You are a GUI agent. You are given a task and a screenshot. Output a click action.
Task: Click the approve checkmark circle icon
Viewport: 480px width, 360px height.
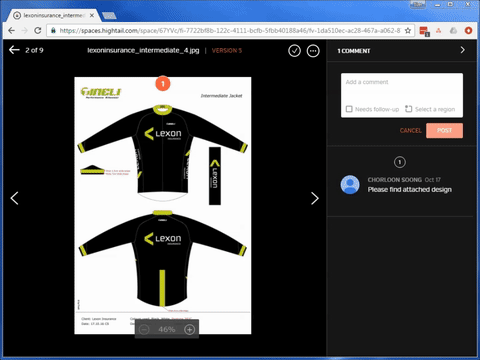(x=294, y=51)
